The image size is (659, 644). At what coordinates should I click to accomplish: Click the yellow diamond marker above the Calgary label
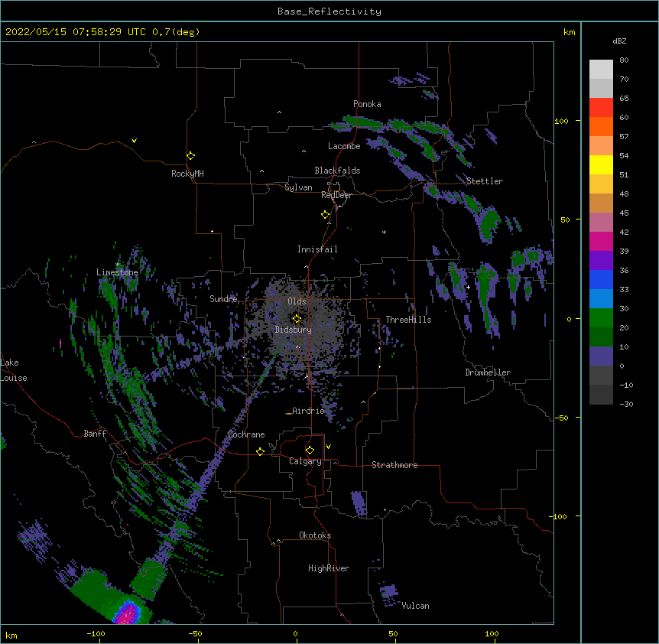[310, 450]
